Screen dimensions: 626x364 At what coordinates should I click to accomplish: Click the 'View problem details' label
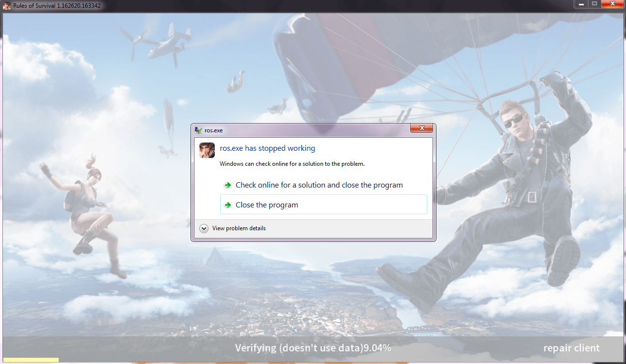[239, 228]
